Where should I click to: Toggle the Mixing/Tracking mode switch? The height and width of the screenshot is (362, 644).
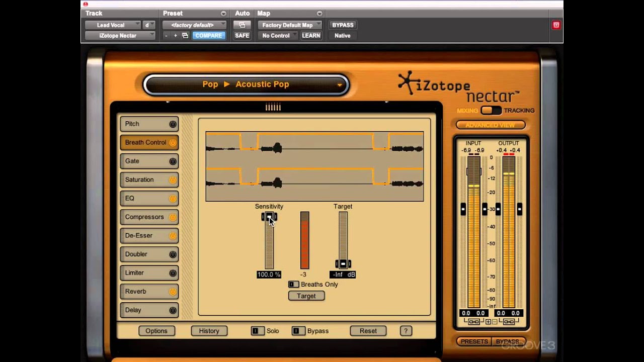[x=491, y=111]
